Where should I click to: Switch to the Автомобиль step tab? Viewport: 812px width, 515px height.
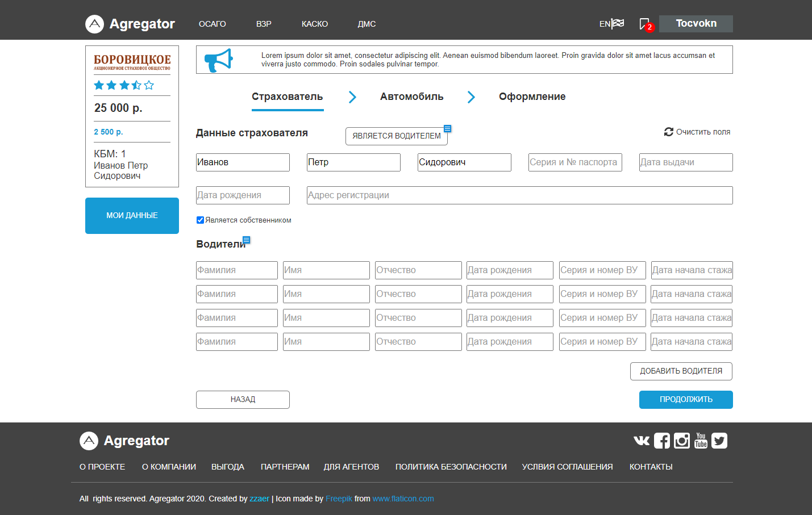pos(411,97)
